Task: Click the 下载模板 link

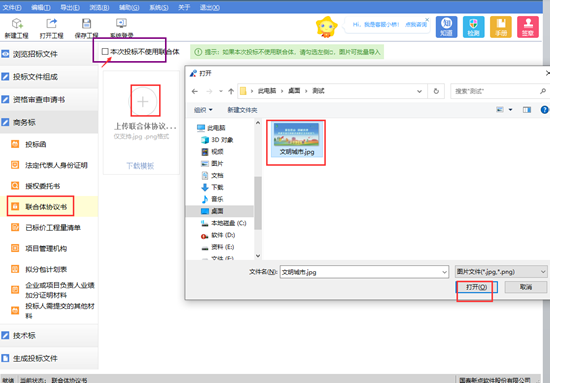Action: [140, 166]
